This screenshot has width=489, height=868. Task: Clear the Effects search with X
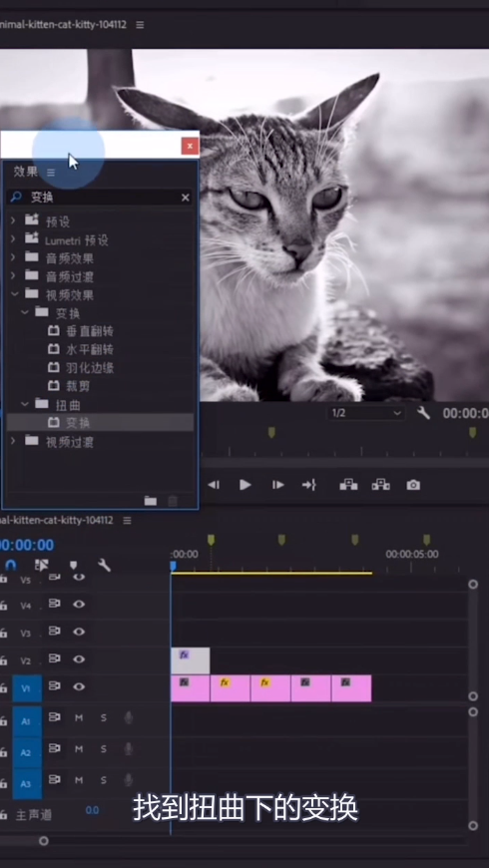coord(186,198)
